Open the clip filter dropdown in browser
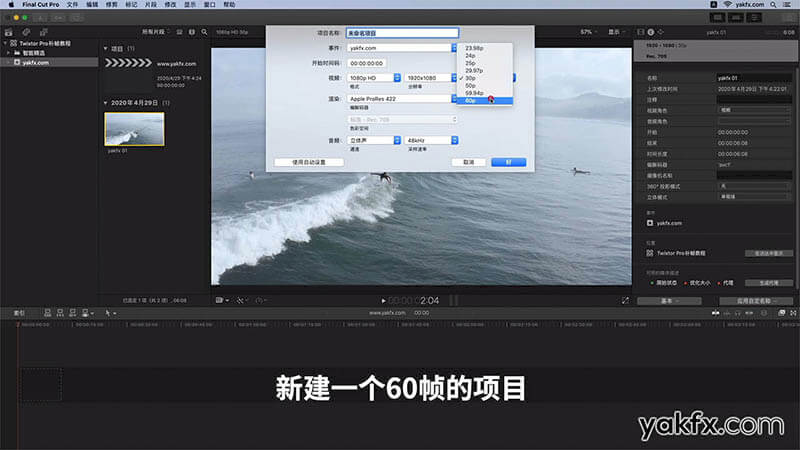Screen dimensions: 800x450 coord(156,32)
